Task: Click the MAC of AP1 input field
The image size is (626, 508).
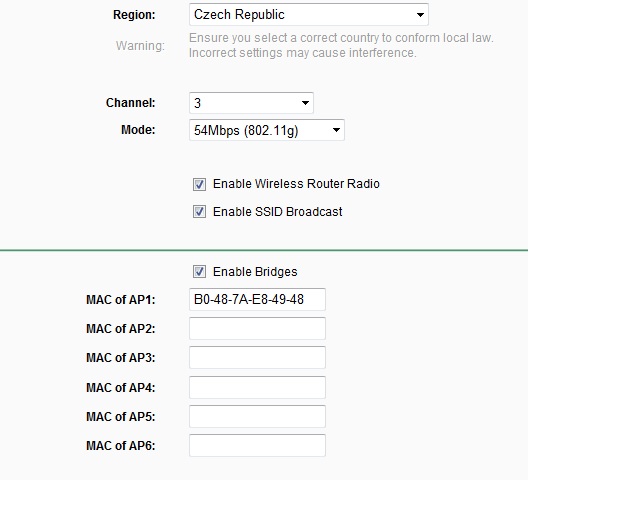Action: tap(257, 299)
